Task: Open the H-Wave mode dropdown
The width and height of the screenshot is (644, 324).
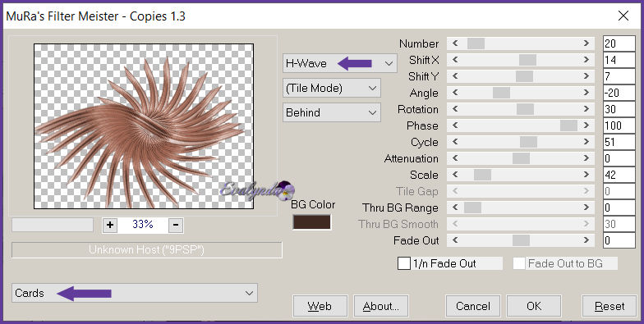Action: tap(340, 63)
